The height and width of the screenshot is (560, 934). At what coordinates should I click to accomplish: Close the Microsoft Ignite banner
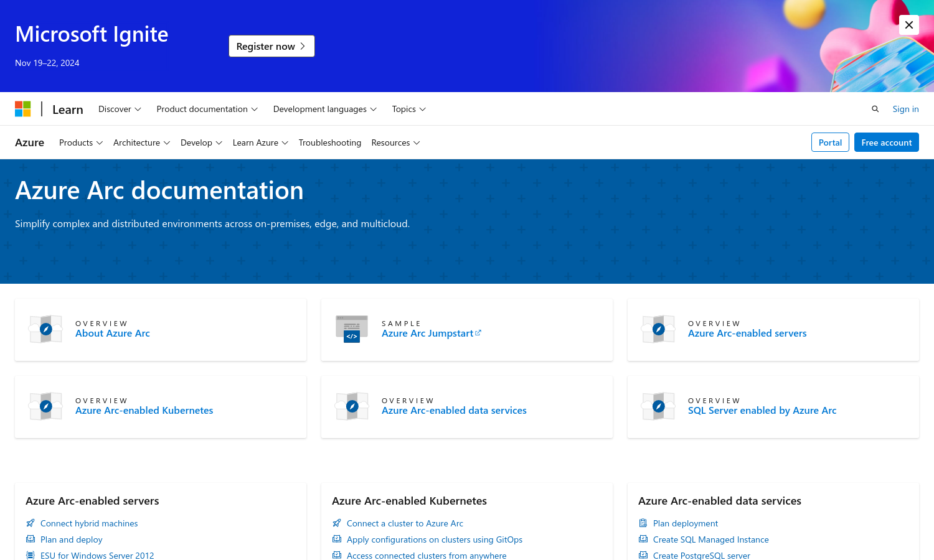[909, 25]
